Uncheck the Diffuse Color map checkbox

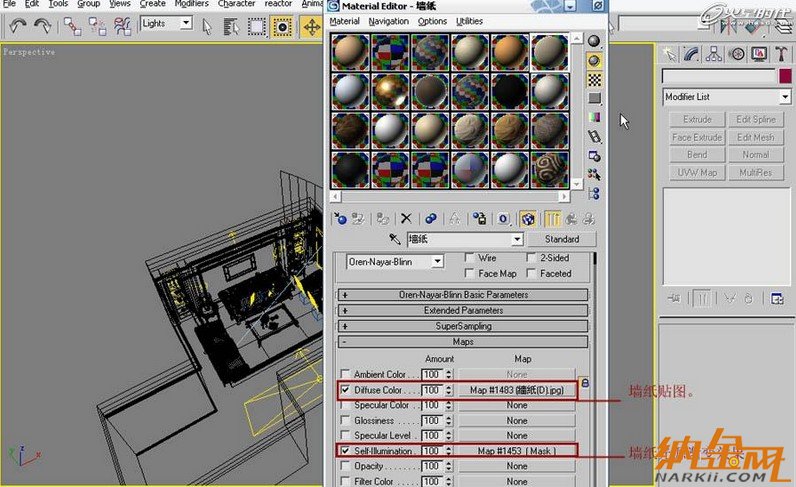(346, 390)
